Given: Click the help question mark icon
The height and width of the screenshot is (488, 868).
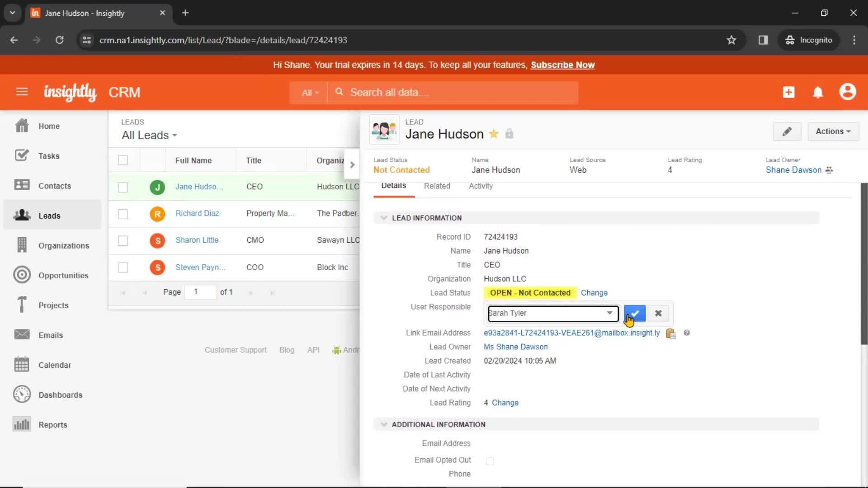Looking at the screenshot, I should (687, 333).
